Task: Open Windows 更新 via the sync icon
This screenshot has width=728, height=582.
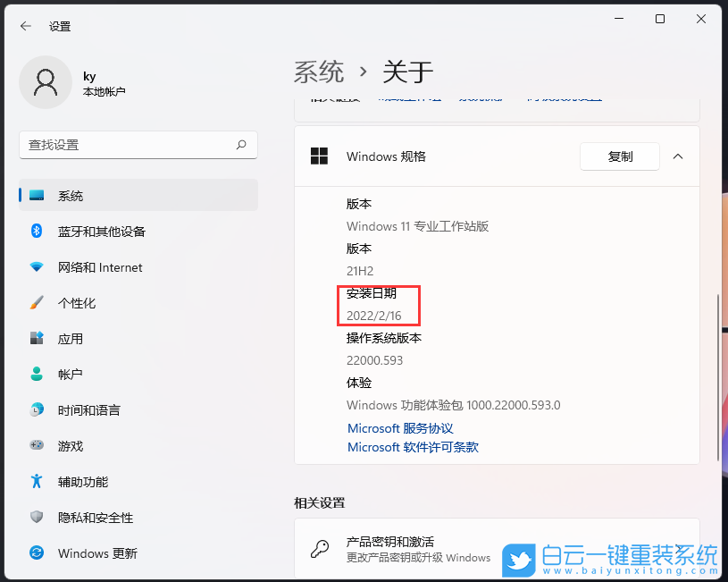Action: coord(37,552)
